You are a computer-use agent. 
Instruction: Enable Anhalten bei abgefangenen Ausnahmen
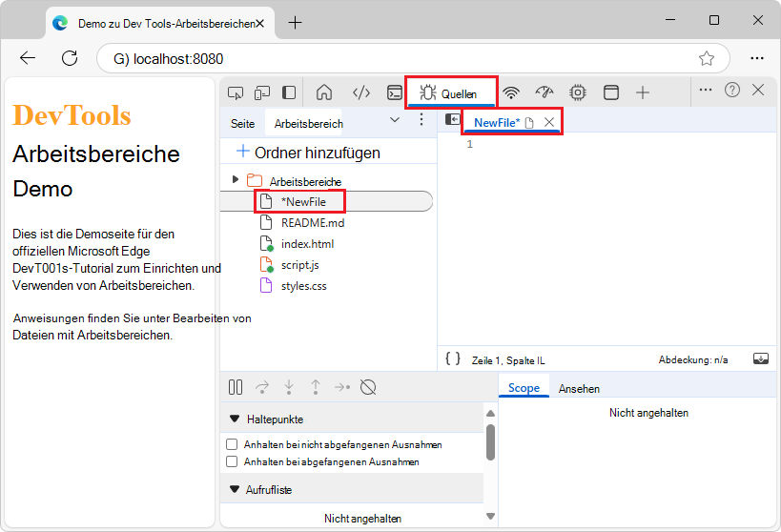click(x=232, y=461)
